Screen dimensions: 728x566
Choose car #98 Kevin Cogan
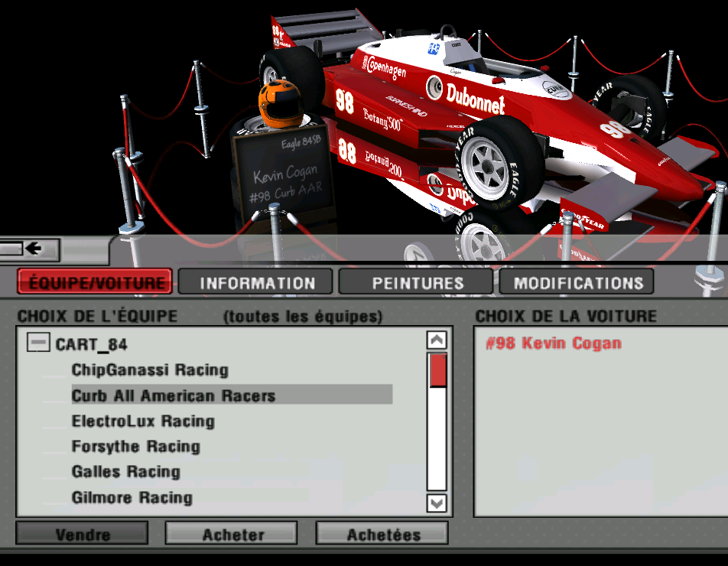coord(554,343)
